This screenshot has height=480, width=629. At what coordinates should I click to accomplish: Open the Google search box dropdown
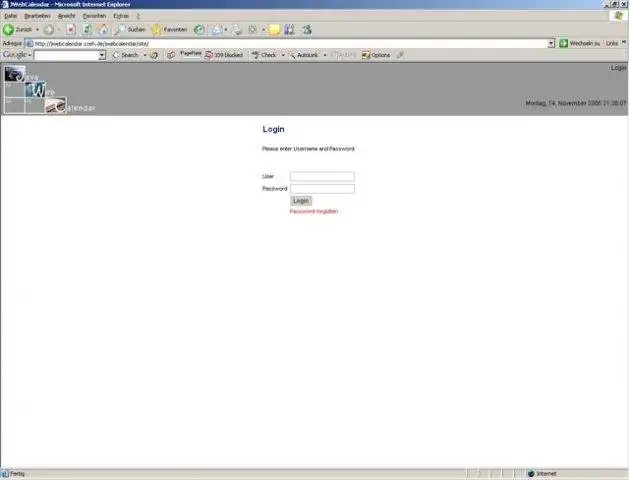[x=102, y=55]
